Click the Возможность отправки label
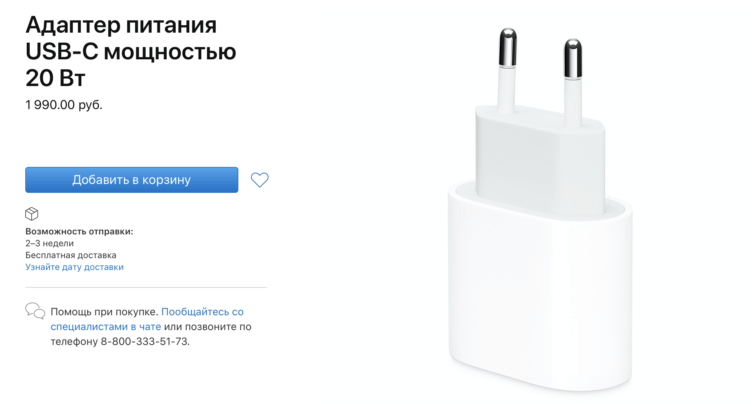The image size is (750, 408). click(79, 232)
